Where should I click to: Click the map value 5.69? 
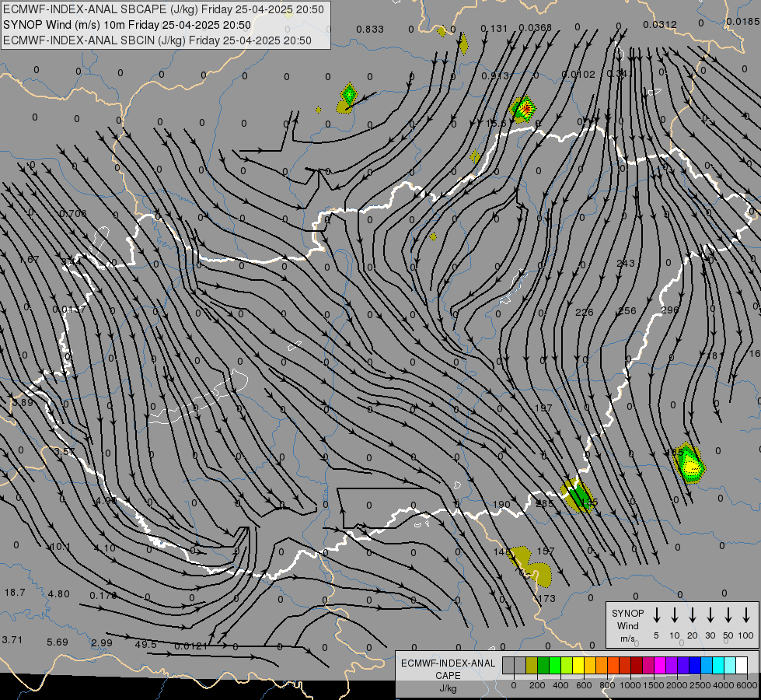tap(58, 642)
